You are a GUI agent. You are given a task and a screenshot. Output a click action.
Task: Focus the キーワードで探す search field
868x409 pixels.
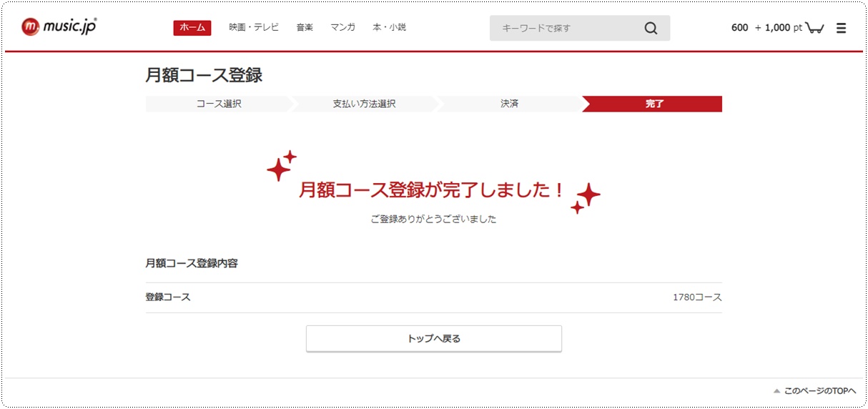[x=565, y=29]
